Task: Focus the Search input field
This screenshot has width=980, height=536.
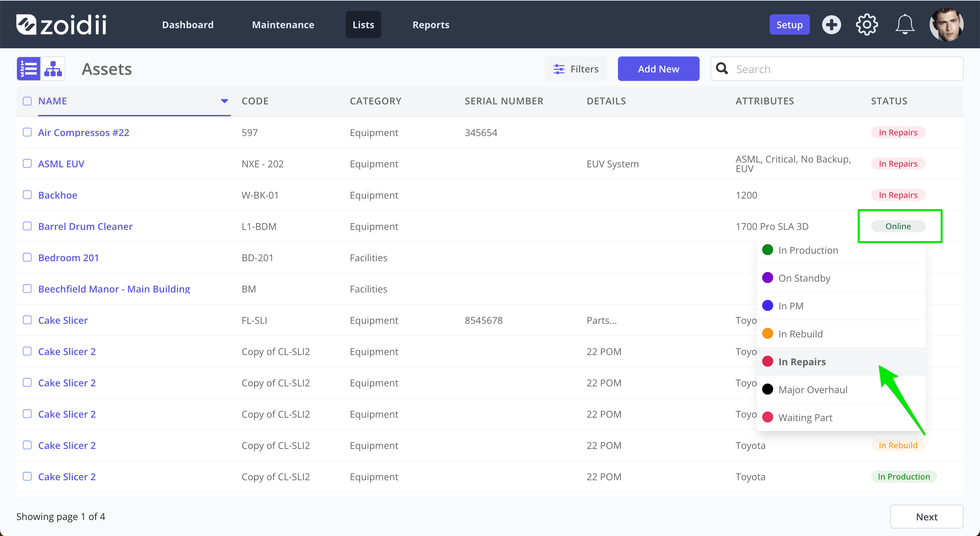Action: point(837,69)
